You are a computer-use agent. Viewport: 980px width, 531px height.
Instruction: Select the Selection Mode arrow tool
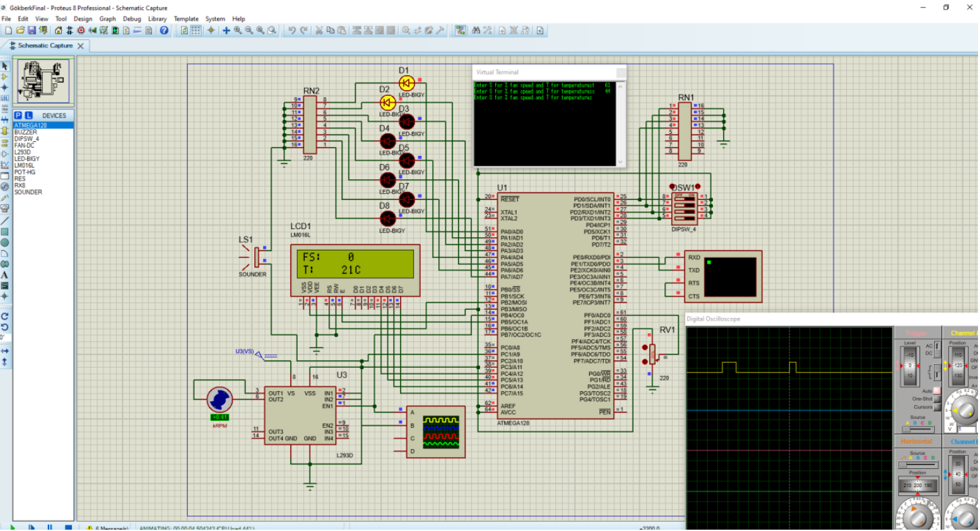pyautogui.click(x=5, y=66)
